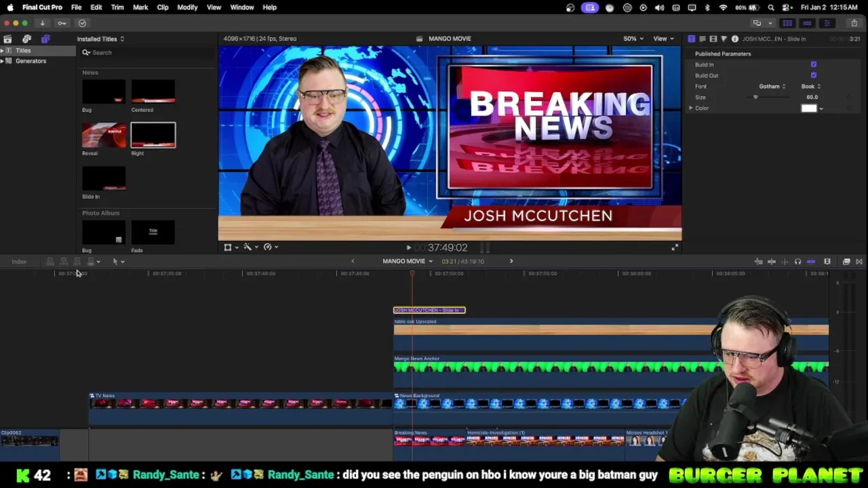The height and width of the screenshot is (488, 868).
Task: Open the background tasks checkmark icon
Action: pos(82,23)
